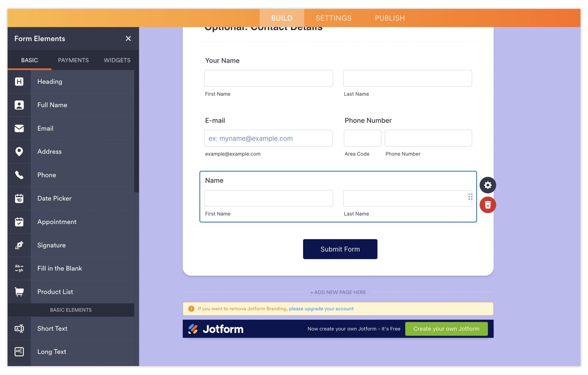588x375 pixels.
Task: Add the Fill in the Blank label
Action: (x=60, y=268)
